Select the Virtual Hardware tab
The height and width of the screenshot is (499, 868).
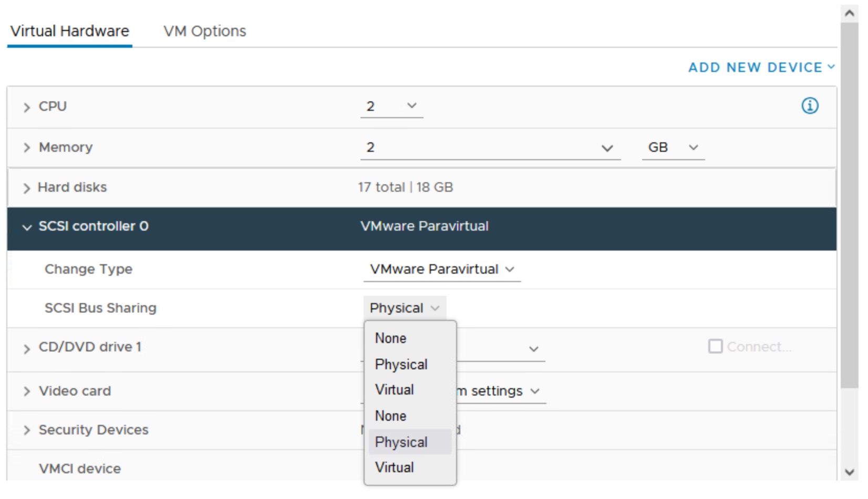click(70, 32)
